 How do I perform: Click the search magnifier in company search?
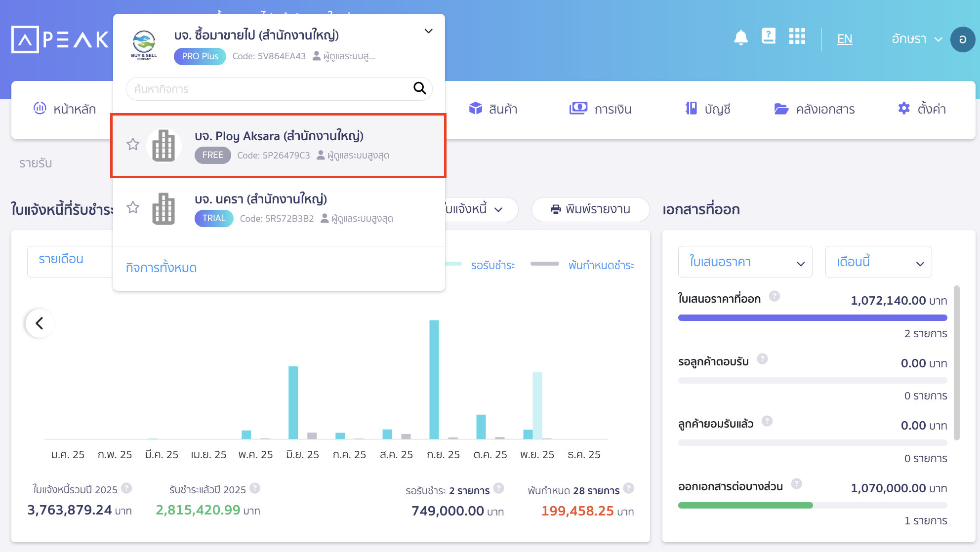pos(419,88)
